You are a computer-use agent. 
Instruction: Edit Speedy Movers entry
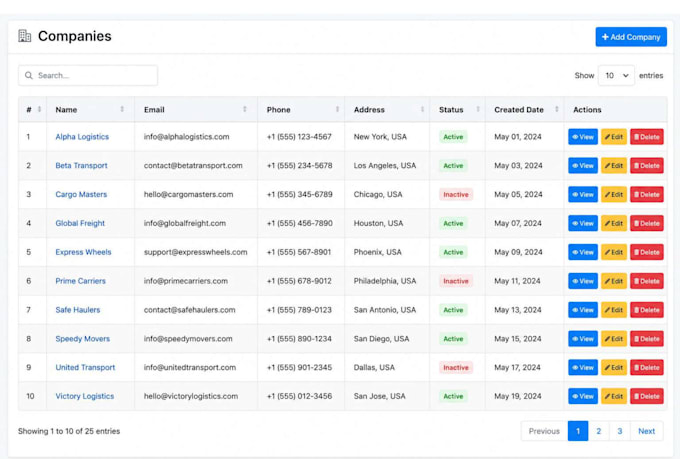tap(614, 338)
